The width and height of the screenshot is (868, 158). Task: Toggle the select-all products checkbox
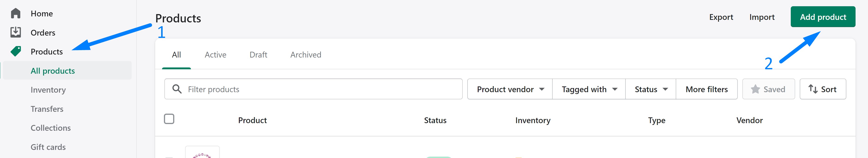point(169,119)
